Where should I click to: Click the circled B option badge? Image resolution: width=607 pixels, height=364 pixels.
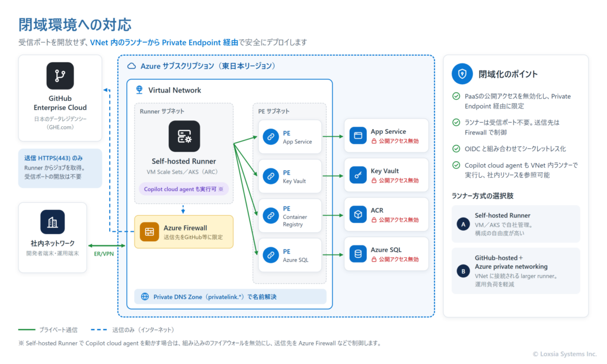(x=463, y=271)
